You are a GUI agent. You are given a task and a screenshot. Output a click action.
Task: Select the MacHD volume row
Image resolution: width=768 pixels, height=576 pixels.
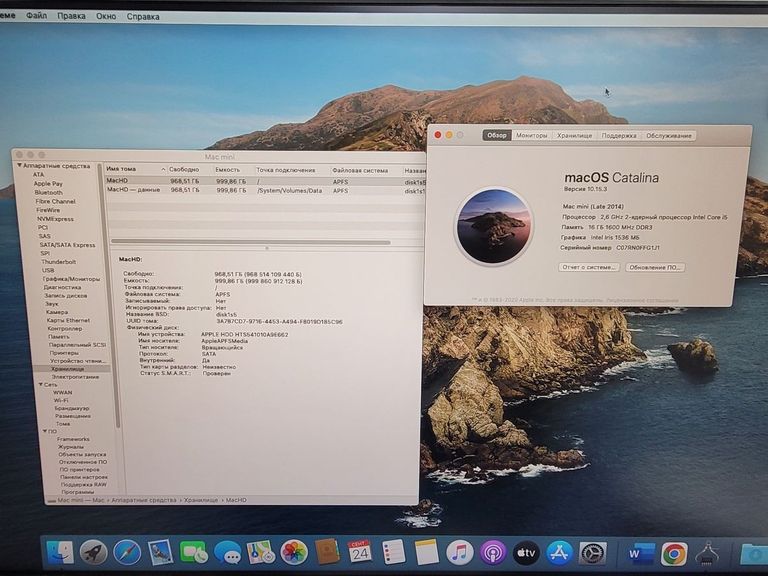click(266, 181)
